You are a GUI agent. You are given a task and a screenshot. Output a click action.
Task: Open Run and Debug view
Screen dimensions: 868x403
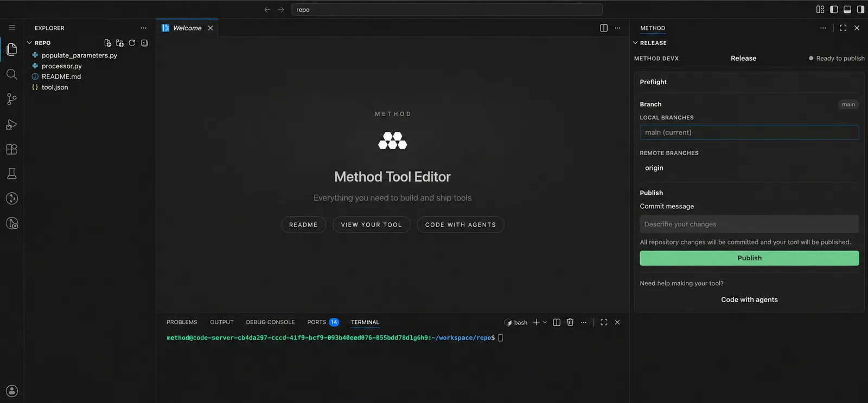(12, 124)
